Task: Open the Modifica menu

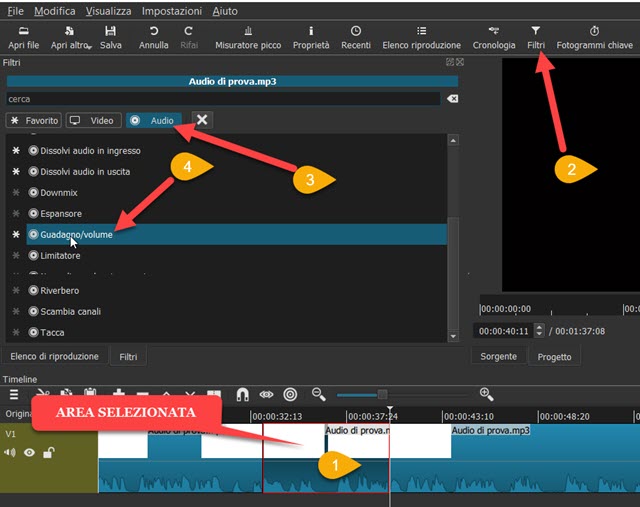Action: pyautogui.click(x=55, y=11)
